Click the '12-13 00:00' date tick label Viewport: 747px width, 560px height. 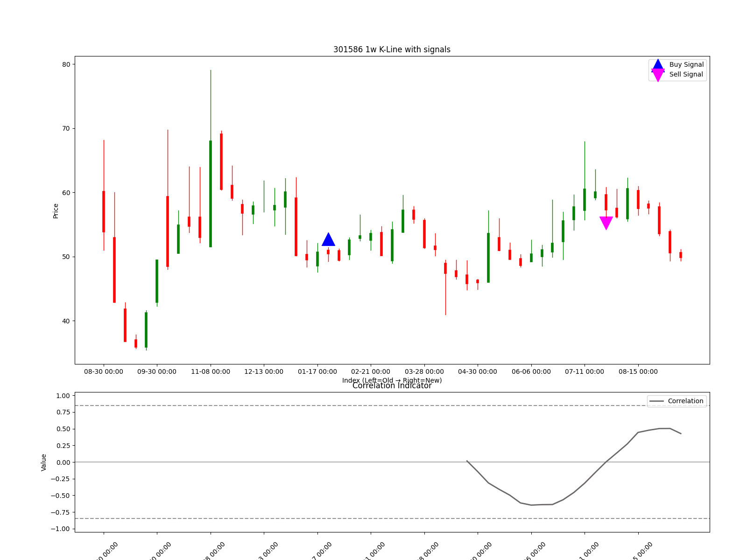coord(264,372)
